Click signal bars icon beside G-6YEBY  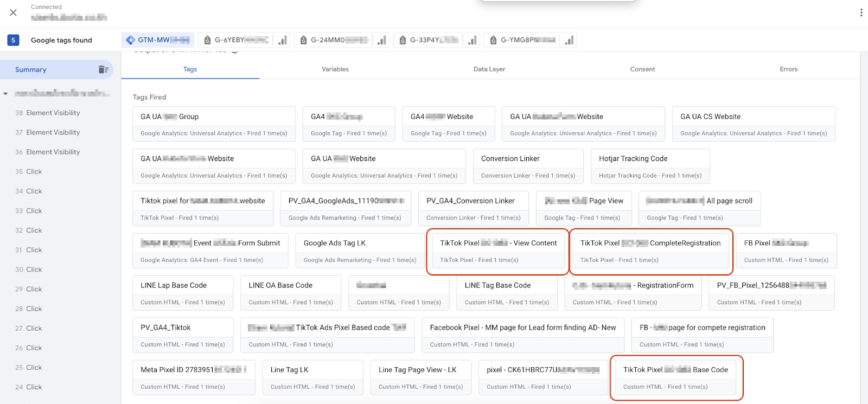tap(283, 40)
